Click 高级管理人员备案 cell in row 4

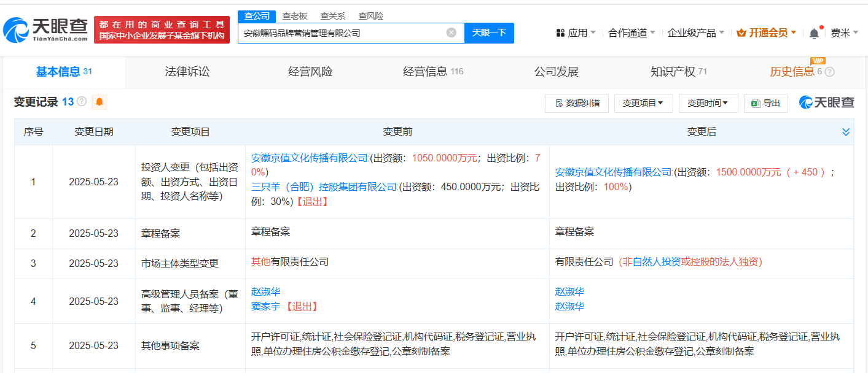(190, 301)
